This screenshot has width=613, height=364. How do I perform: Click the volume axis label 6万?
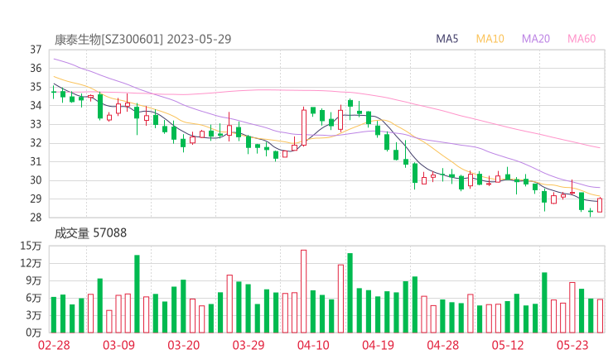tap(34, 298)
